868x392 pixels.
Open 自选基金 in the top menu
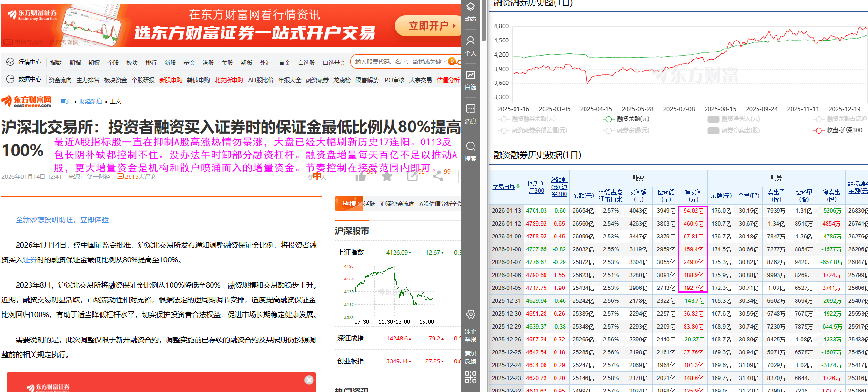pos(334,62)
